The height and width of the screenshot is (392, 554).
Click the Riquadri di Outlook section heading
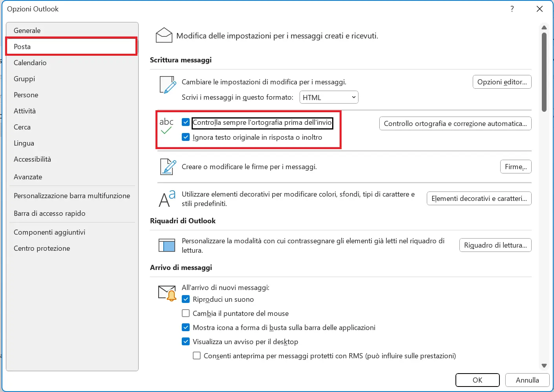[x=183, y=221]
